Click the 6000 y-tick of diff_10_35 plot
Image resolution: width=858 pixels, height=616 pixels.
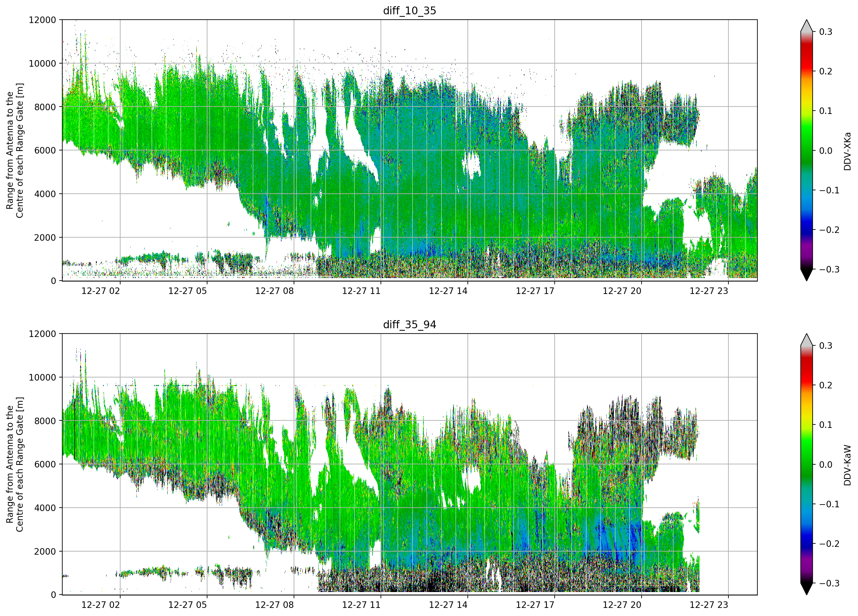click(45, 151)
